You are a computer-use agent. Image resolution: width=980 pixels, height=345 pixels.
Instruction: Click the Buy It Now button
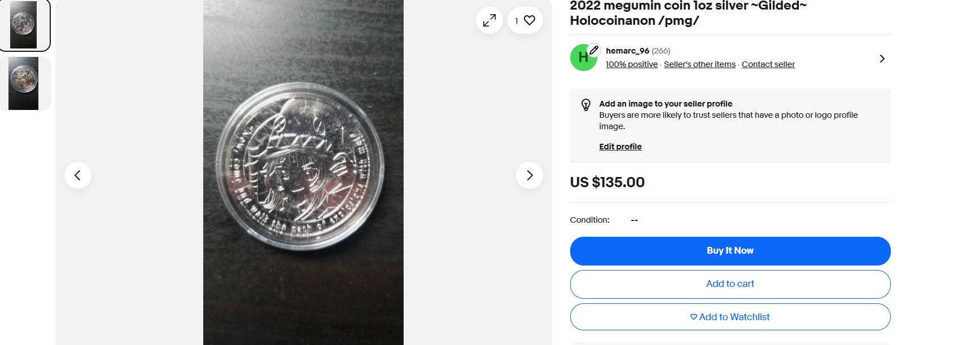coord(730,251)
